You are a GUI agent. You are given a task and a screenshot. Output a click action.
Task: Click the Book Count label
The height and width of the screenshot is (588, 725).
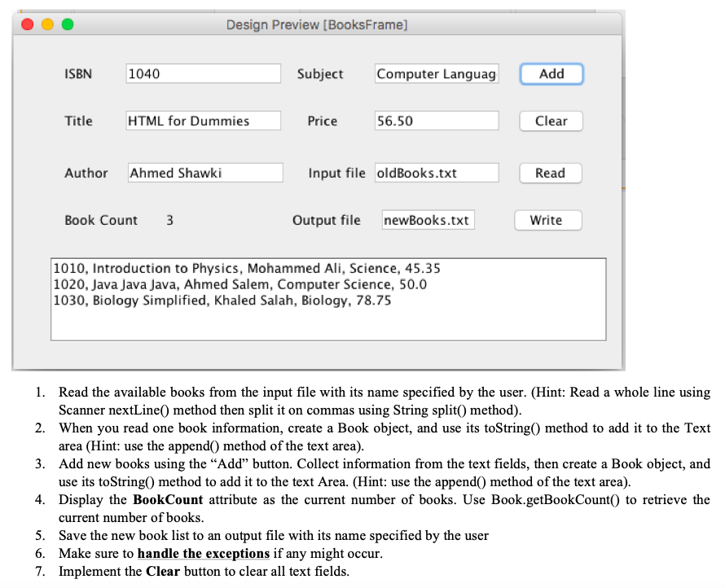coord(100,220)
